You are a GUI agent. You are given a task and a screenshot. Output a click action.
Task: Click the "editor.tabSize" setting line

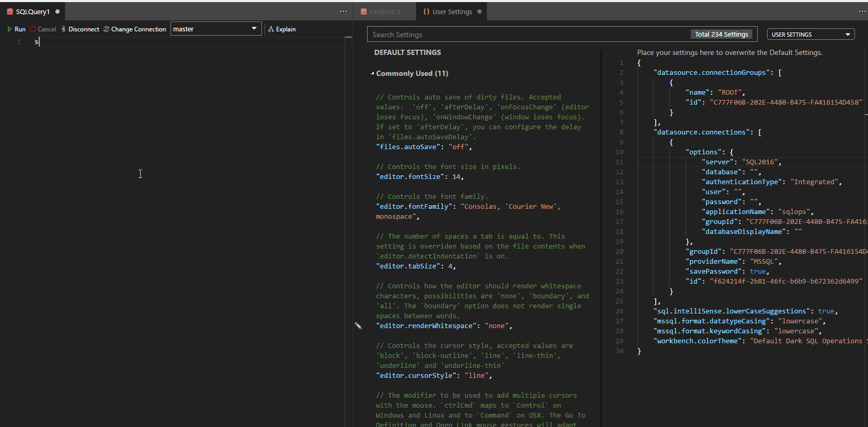[x=416, y=266]
